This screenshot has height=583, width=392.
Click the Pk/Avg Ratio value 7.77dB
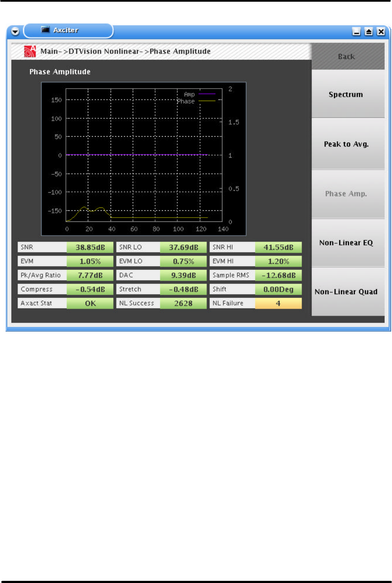(90, 275)
